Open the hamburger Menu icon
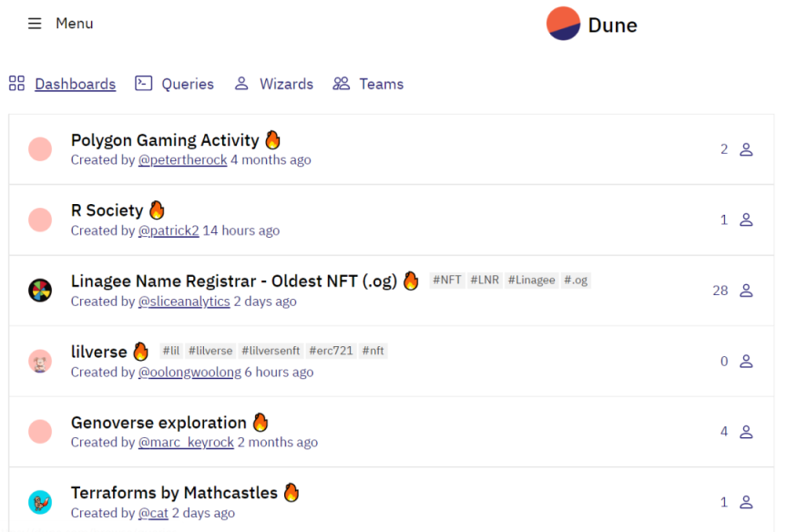Image resolution: width=787 pixels, height=532 pixels. (35, 24)
